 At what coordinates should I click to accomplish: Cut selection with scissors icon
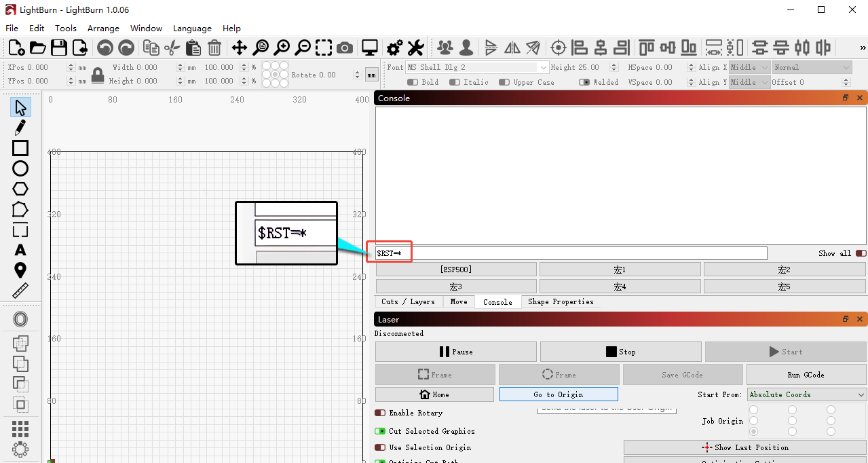tap(172, 48)
